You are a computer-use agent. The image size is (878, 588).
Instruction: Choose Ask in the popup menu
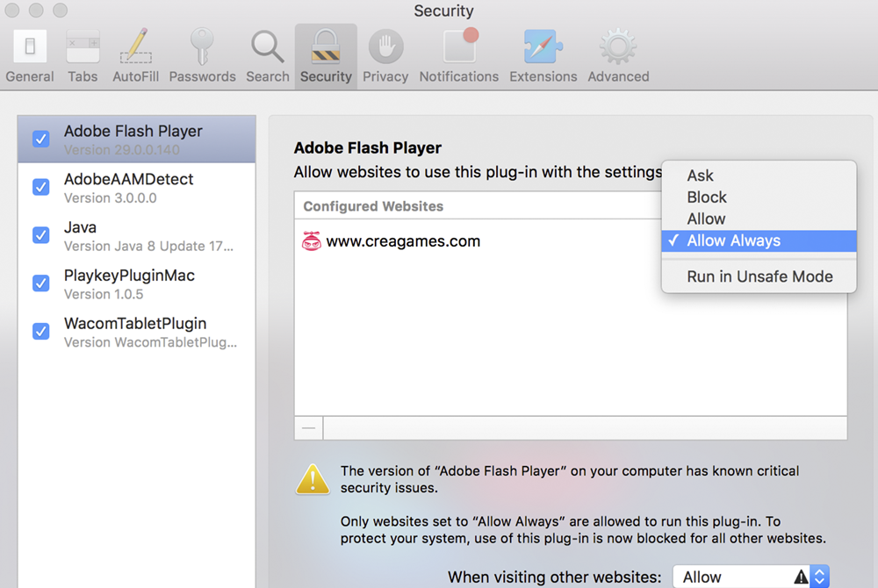(701, 176)
